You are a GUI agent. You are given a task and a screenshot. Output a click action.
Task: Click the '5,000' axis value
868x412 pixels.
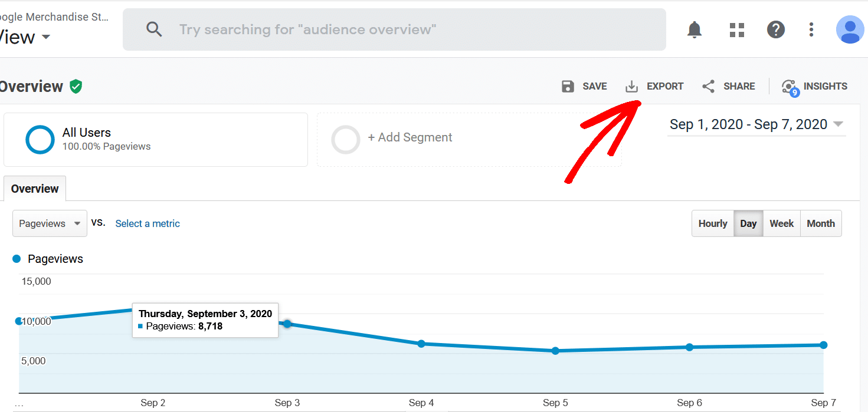[x=33, y=361]
